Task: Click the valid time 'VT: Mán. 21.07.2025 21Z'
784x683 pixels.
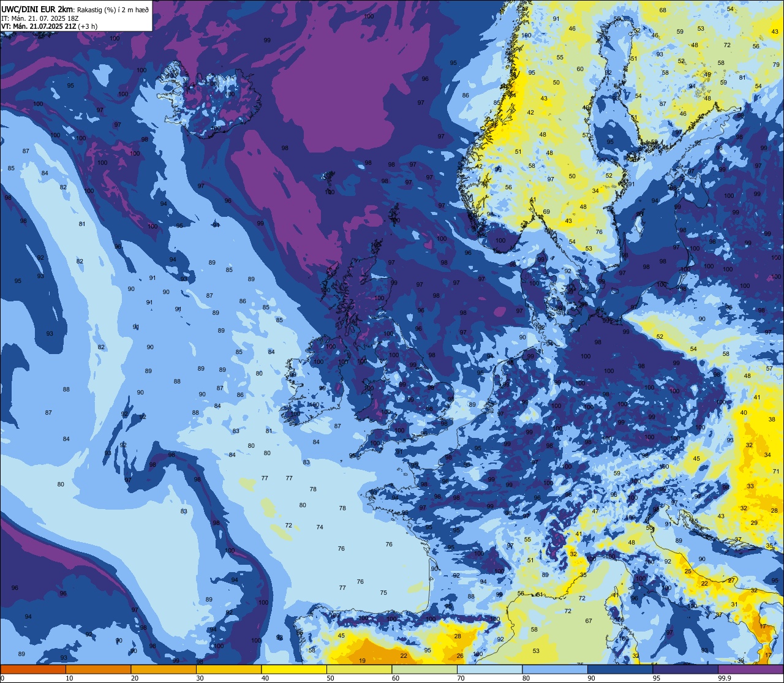Action: pyautogui.click(x=39, y=26)
